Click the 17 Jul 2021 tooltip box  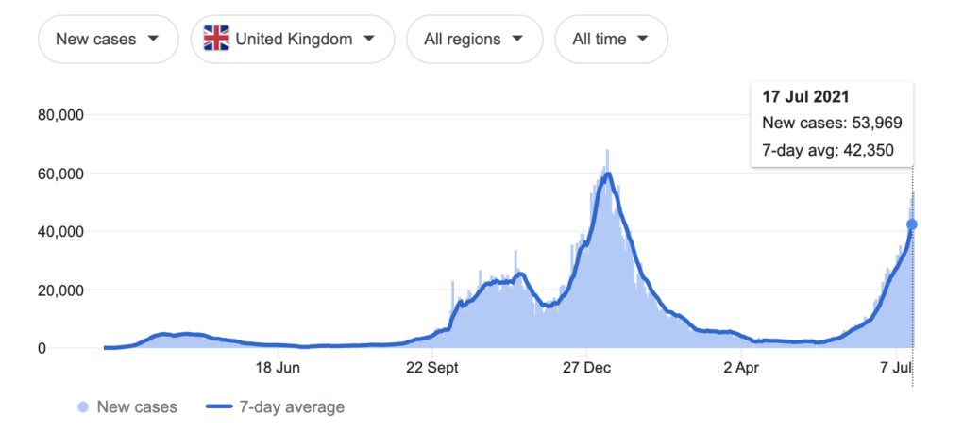pyautogui.click(x=832, y=124)
